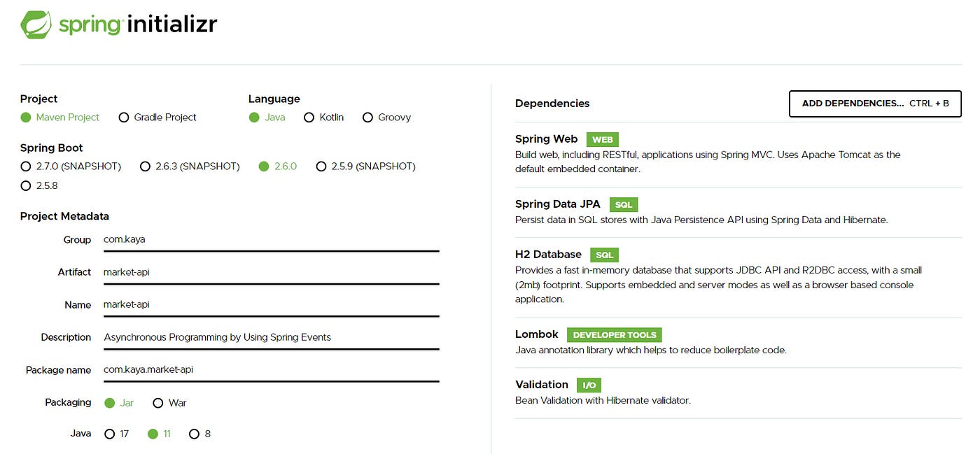Click the Package name field
Image resolution: width=980 pixels, height=454 pixels.
[271, 369]
